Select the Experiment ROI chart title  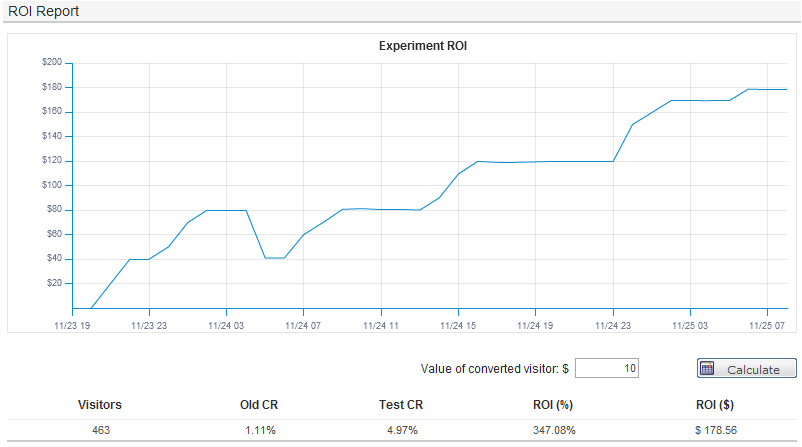[x=423, y=46]
